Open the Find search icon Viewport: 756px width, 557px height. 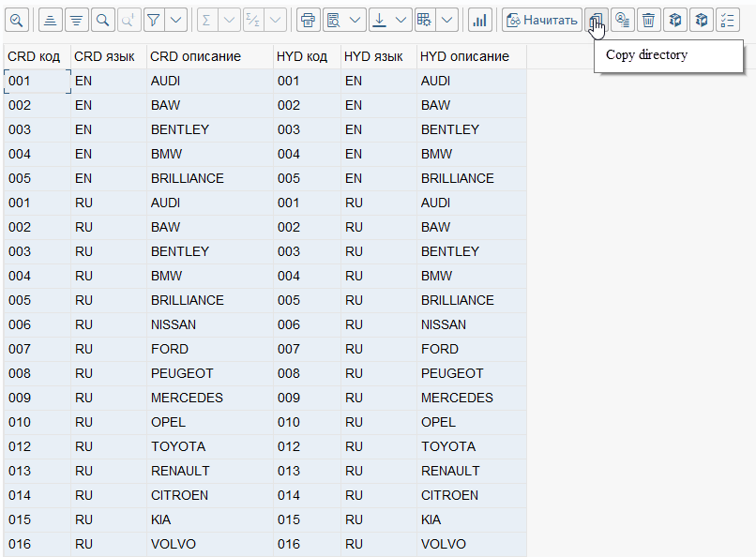102,21
